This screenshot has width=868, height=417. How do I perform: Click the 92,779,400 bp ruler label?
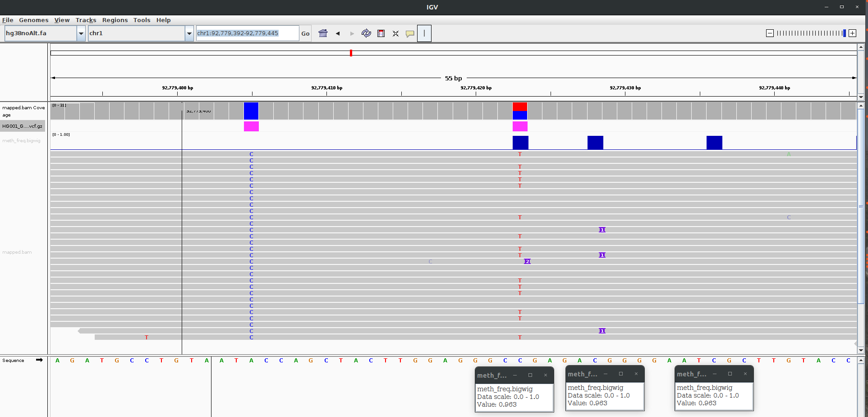(x=178, y=88)
